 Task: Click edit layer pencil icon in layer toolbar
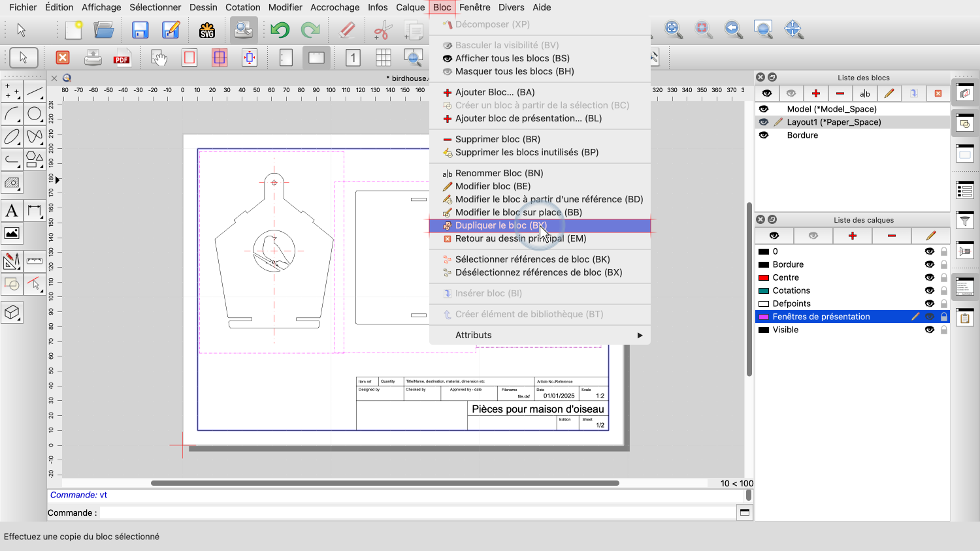coord(930,236)
